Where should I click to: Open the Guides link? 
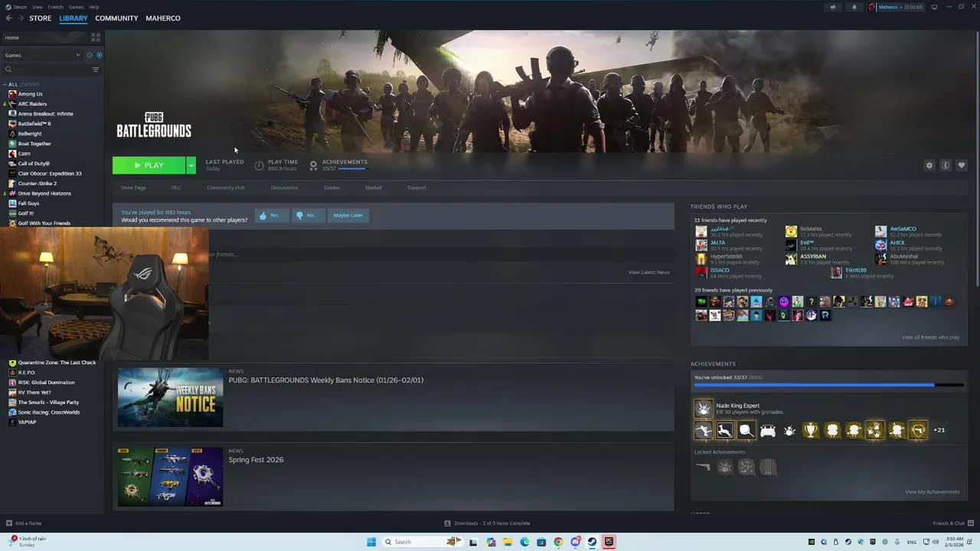(332, 187)
